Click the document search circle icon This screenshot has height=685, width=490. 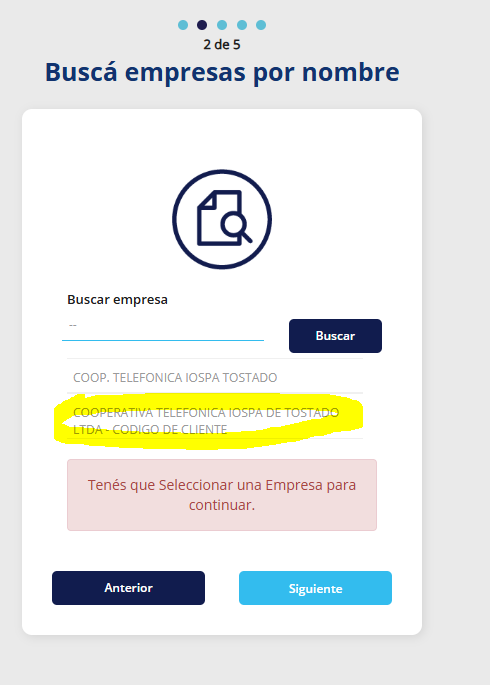pos(222,219)
